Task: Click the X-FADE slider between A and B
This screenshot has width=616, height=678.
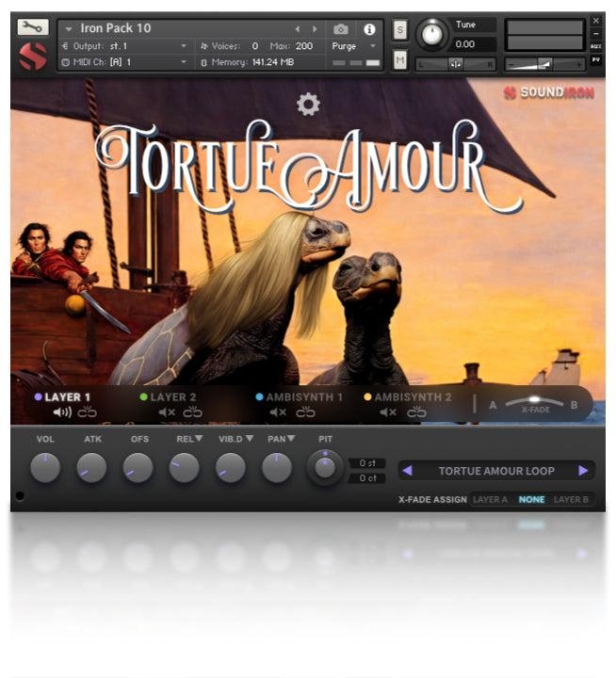Action: coord(535,402)
